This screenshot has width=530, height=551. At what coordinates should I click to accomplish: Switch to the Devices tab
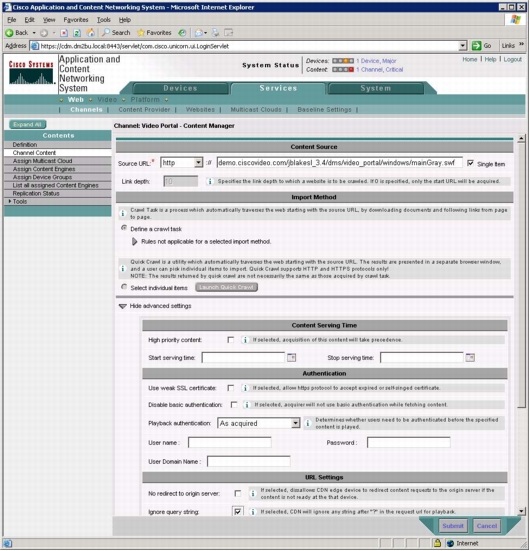tap(180, 88)
